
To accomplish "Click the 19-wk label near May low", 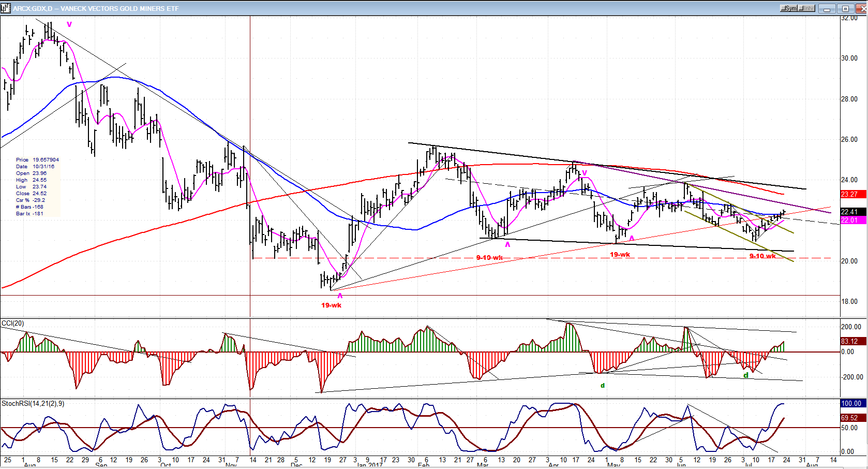I will 620,255.
